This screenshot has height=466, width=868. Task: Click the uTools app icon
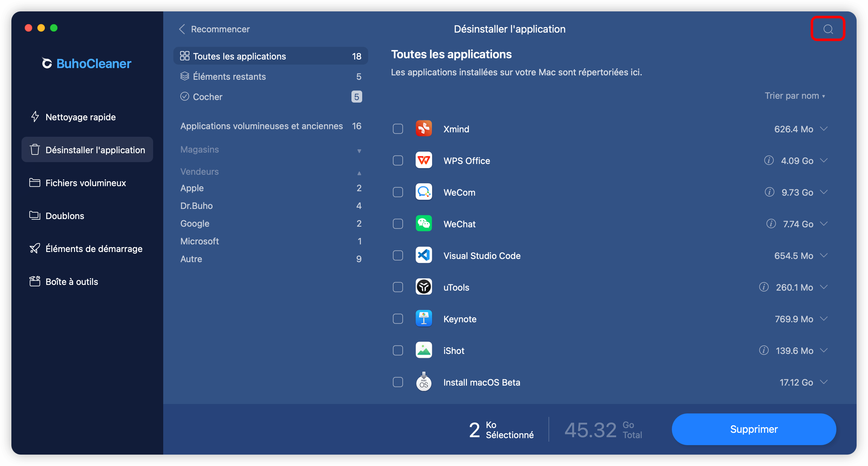click(x=424, y=287)
